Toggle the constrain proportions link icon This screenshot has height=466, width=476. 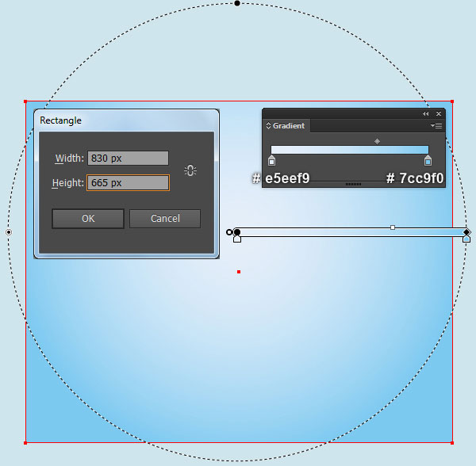(190, 170)
